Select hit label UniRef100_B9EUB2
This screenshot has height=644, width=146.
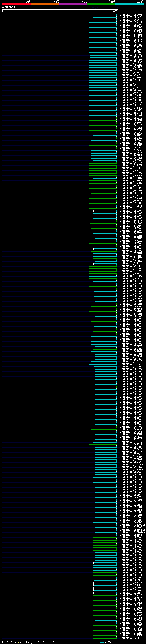coord(131,32)
